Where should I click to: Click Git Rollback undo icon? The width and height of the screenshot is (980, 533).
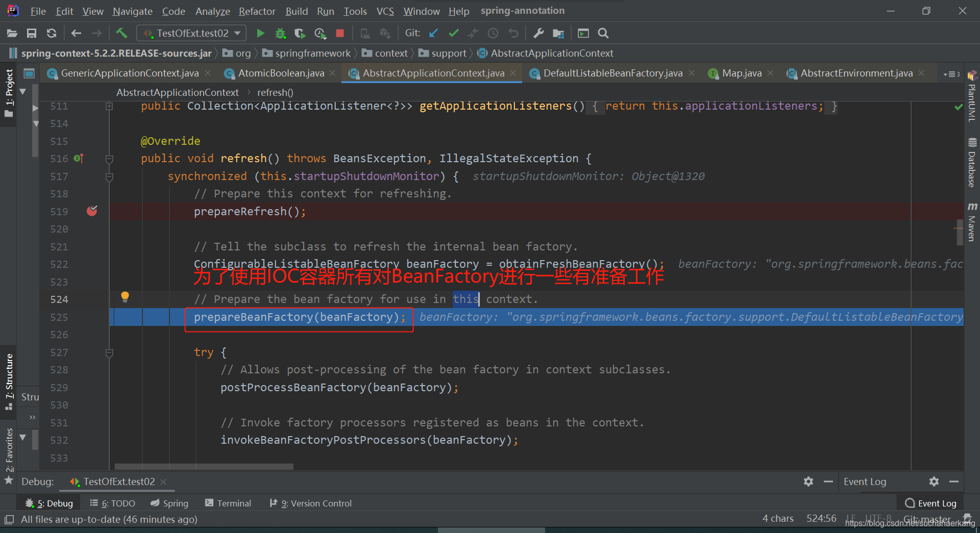[x=513, y=33]
